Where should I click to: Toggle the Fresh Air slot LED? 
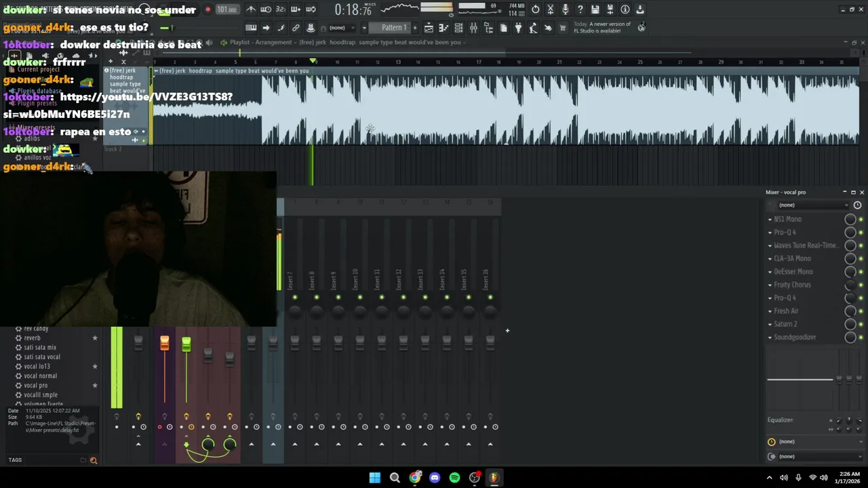861,311
